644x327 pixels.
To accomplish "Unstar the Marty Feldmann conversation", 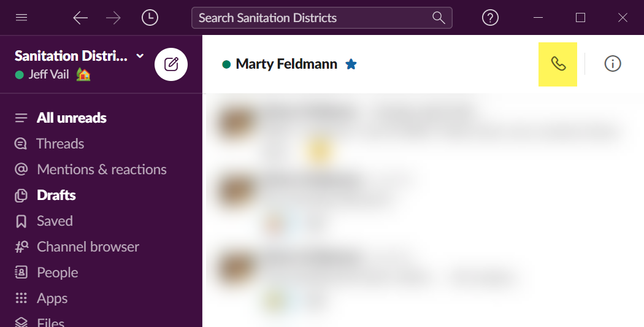I will 351,64.
